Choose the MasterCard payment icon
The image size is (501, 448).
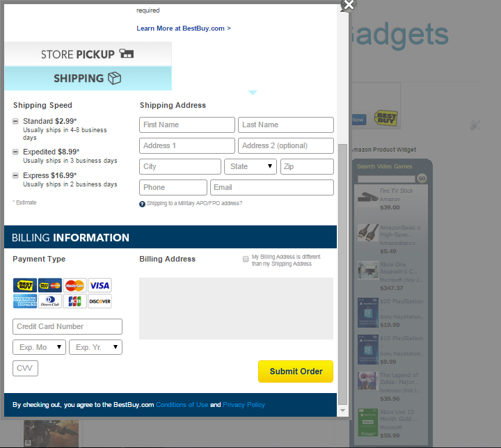74,285
